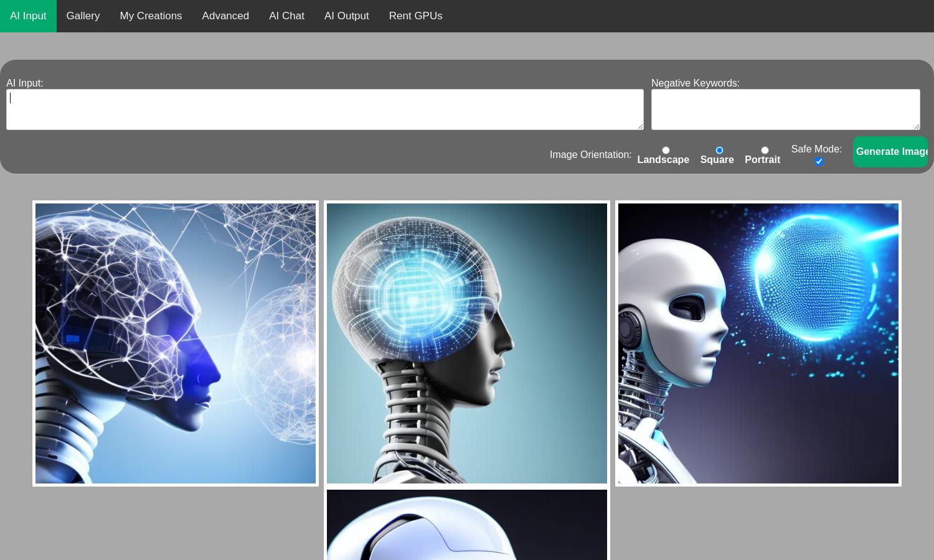Click the Negative Keywords resize handle
Image resolution: width=934 pixels, height=560 pixels.
(916, 126)
